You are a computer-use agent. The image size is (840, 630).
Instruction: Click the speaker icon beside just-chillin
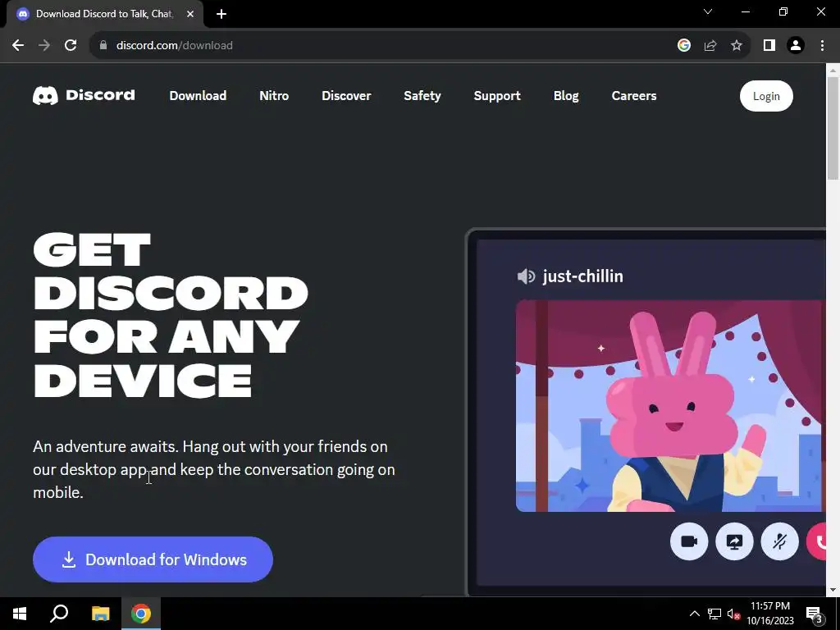[526, 276]
